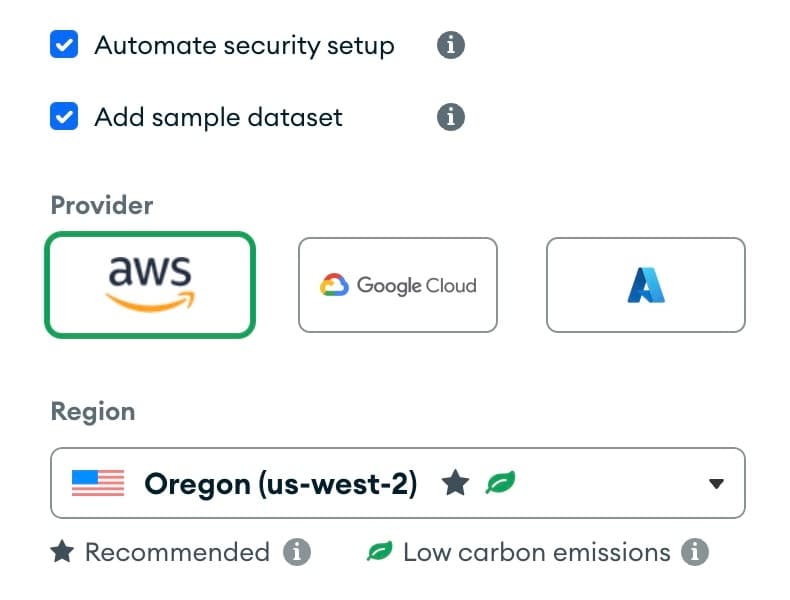Show info for Low carbon emissions
The image size is (790, 600).
pos(695,552)
